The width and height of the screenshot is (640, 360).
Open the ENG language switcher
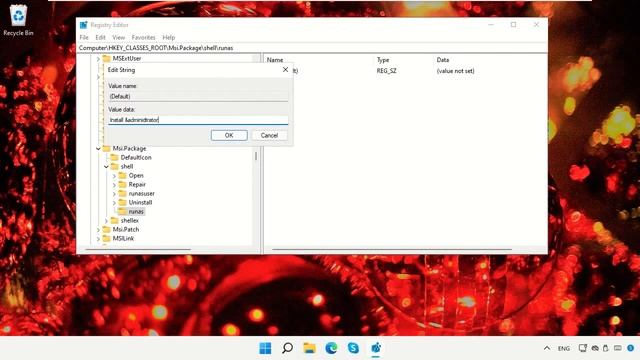tap(564, 348)
